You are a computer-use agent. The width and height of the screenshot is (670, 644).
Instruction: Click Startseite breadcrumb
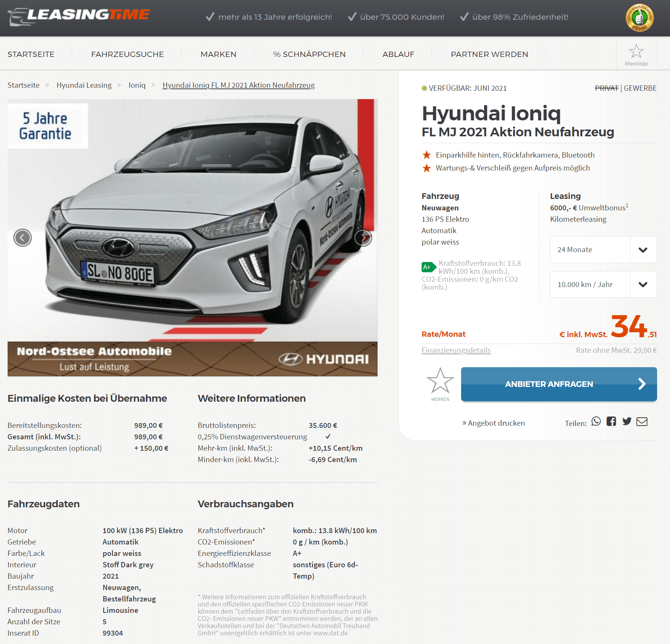click(x=24, y=85)
